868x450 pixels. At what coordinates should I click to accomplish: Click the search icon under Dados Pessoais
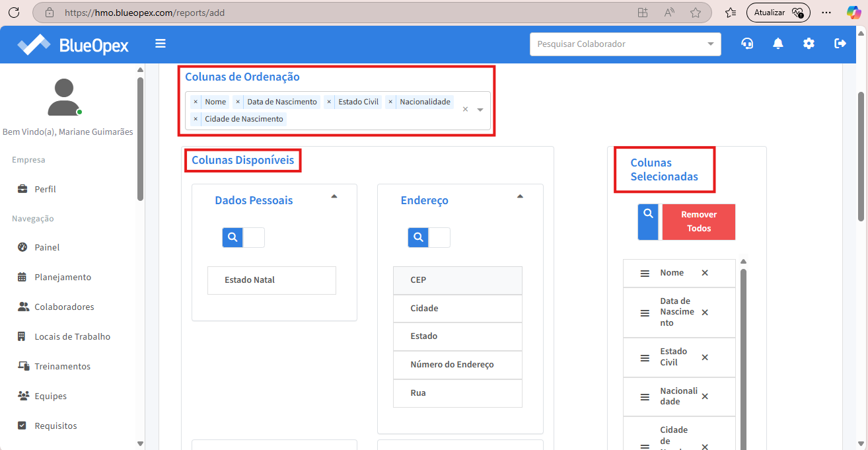coord(233,237)
